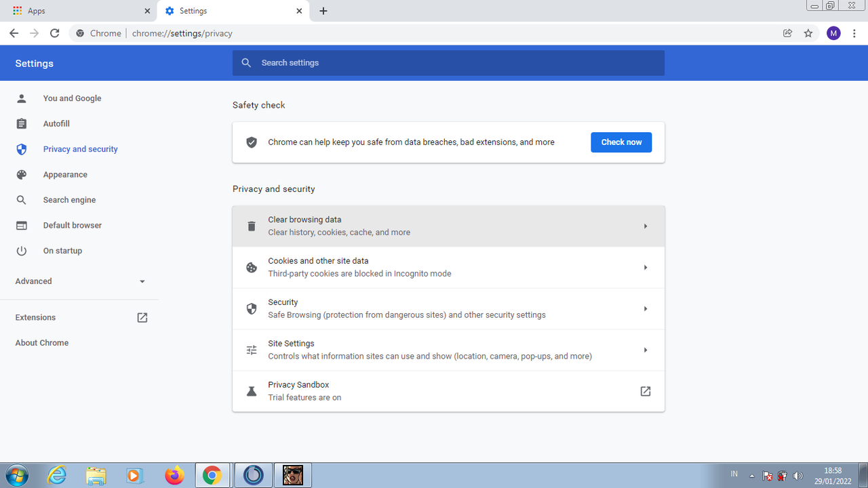The image size is (868, 488).
Task: Click the browser window icon beside Default browser
Action: pos(22,225)
